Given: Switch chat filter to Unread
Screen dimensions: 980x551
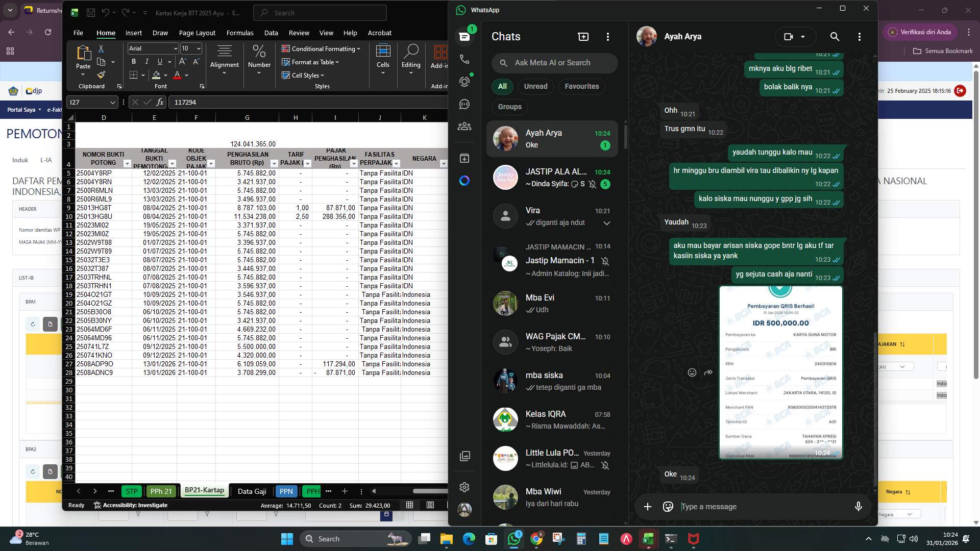Looking at the screenshot, I should tap(535, 86).
